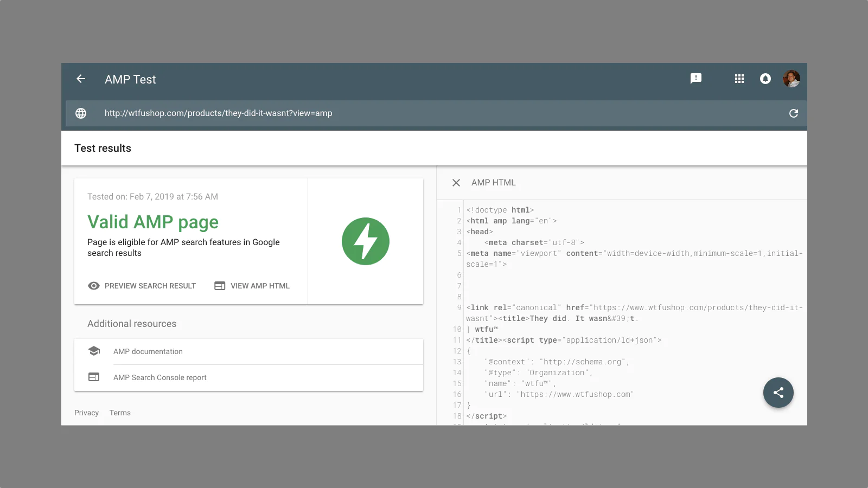This screenshot has width=868, height=488.
Task: Click code line 1 '<!doctype html>'
Action: click(500, 210)
